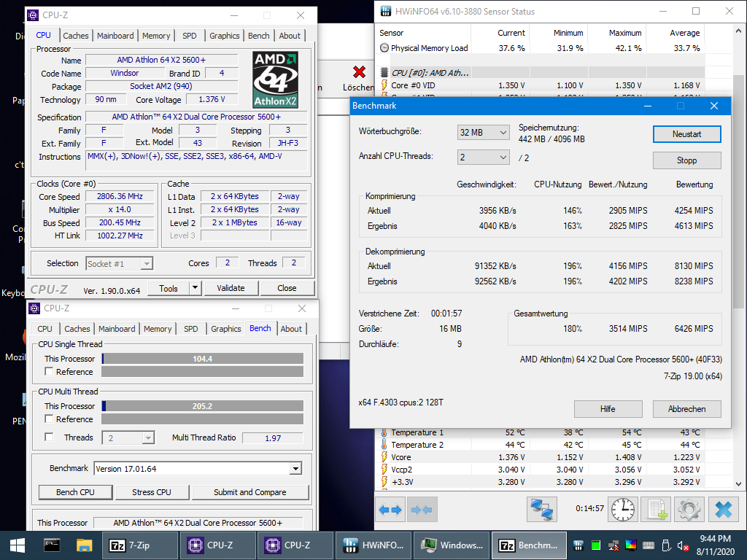Open the Socket #1 Selection dropdown
747x560 pixels.
tap(120, 264)
